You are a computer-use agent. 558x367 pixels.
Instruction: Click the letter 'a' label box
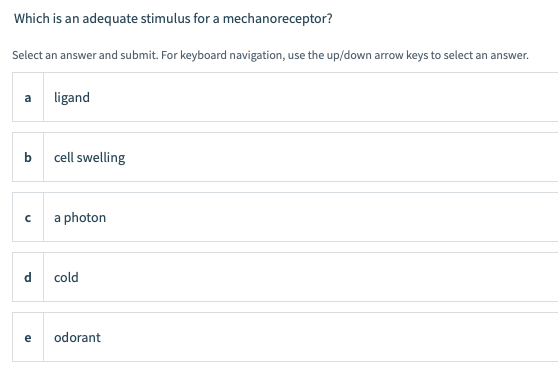28,97
